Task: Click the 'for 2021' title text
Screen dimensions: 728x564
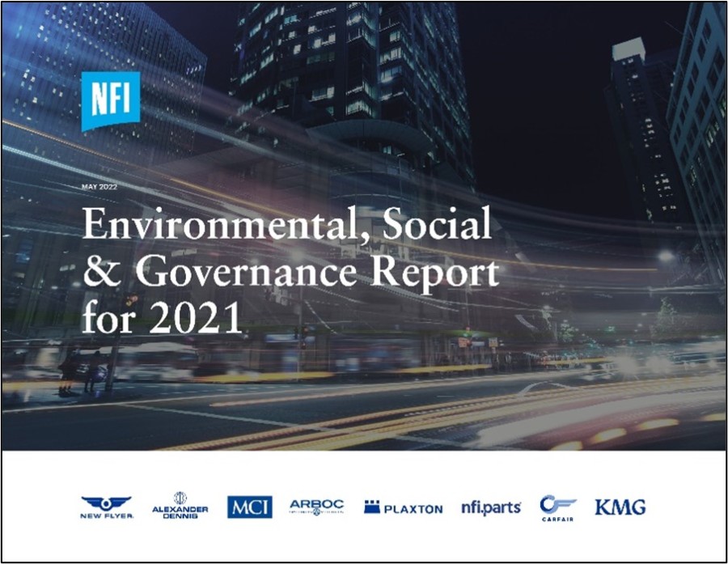Action: tap(162, 316)
